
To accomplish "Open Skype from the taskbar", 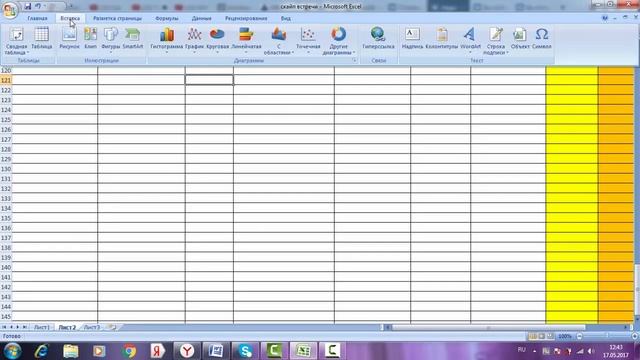I will 245,351.
